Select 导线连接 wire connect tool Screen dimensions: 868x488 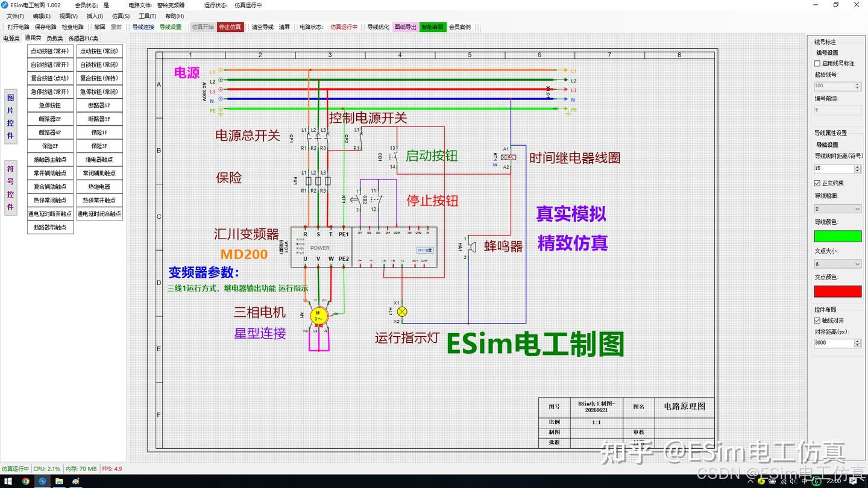pos(143,27)
